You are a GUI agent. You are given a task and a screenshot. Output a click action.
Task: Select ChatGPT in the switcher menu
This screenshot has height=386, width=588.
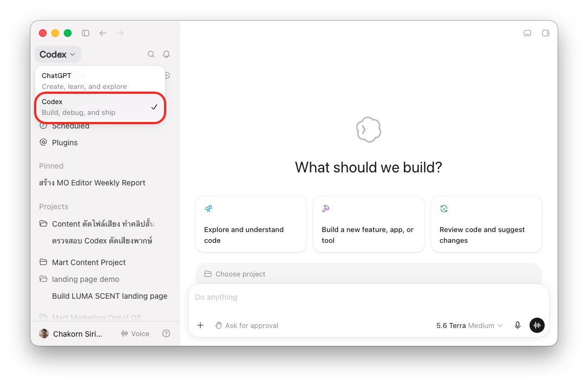point(100,81)
